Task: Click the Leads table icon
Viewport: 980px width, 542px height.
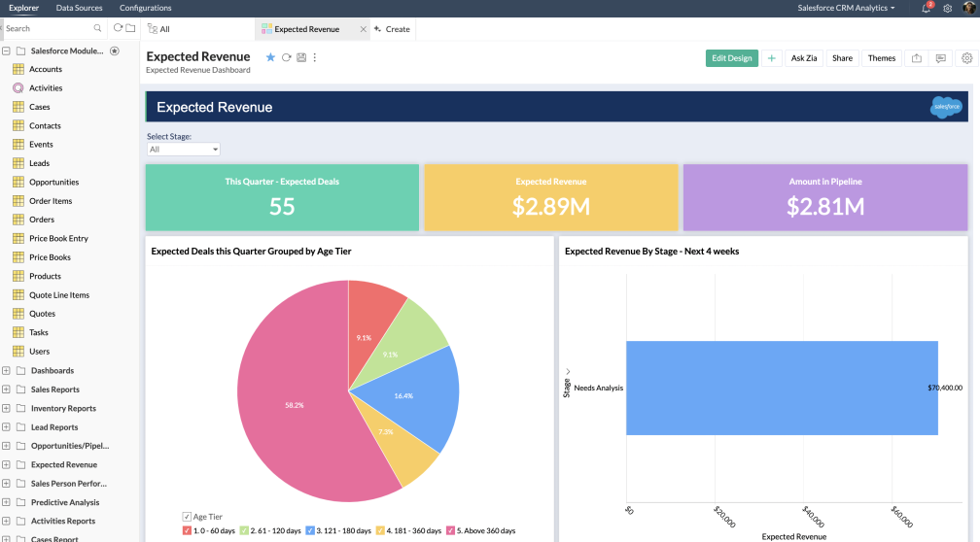Action: [18, 163]
